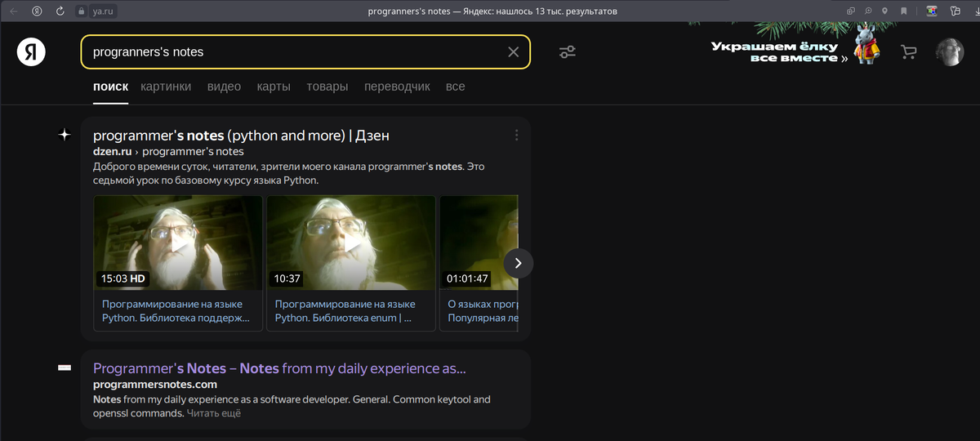Open result programmer's notes (python and more) Дзен
The width and height of the screenshot is (980, 441).
click(x=241, y=136)
